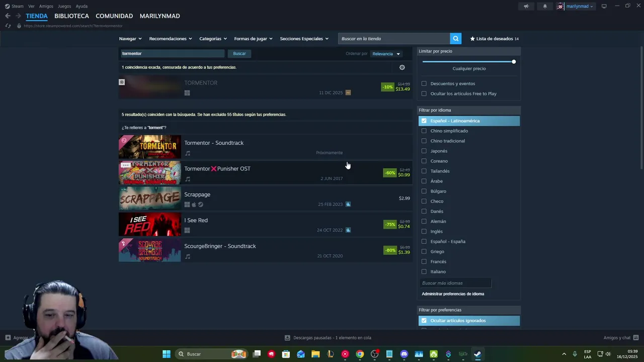Open the Amigos menu
This screenshot has height=362, width=644.
point(46,6)
